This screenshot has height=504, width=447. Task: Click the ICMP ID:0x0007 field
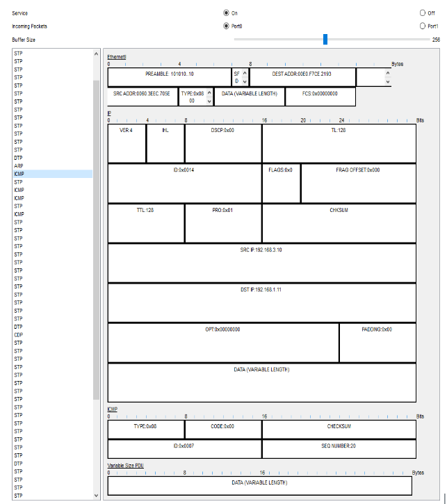pyautogui.click(x=185, y=449)
